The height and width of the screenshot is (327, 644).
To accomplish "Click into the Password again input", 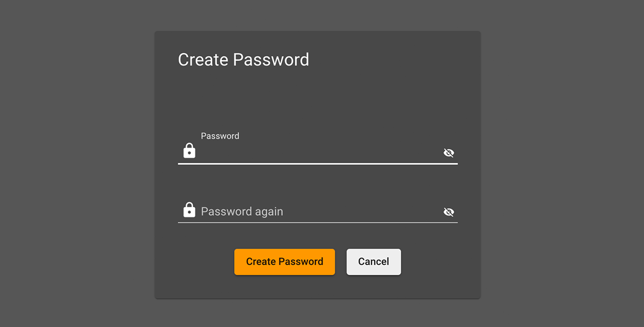I will [x=343, y=212].
